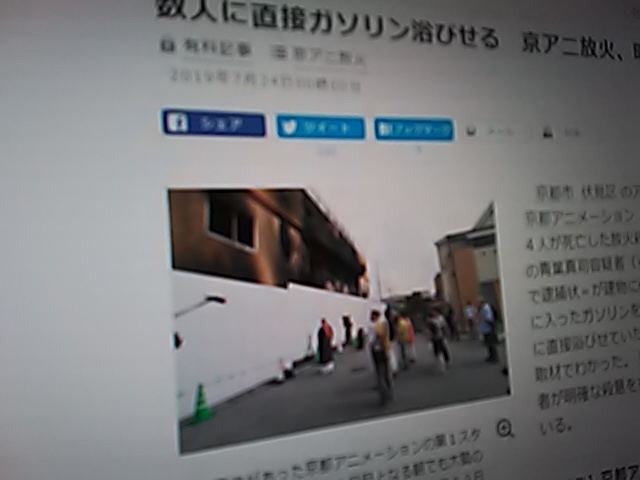The image size is (640, 480).
Task: Click the photo caption below the image
Action: [x=350, y=465]
